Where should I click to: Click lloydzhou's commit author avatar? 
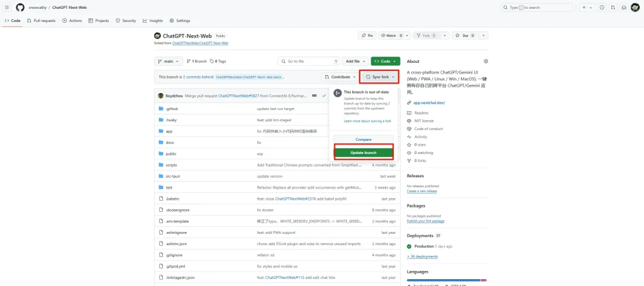tap(161, 96)
